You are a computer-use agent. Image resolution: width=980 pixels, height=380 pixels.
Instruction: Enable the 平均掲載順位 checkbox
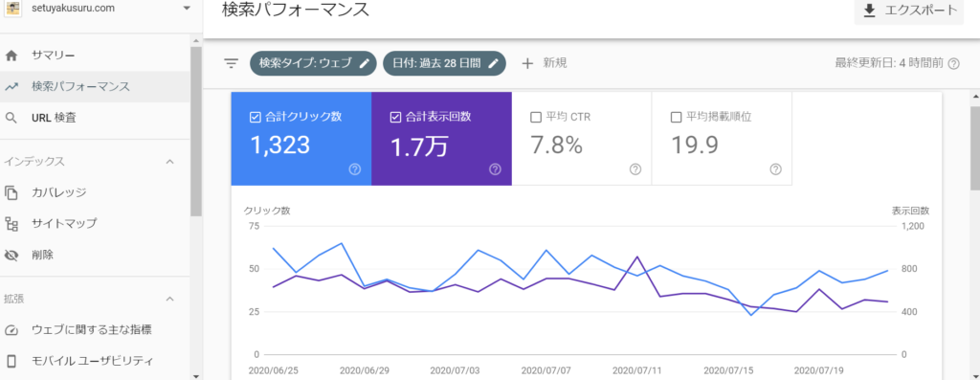point(675,117)
